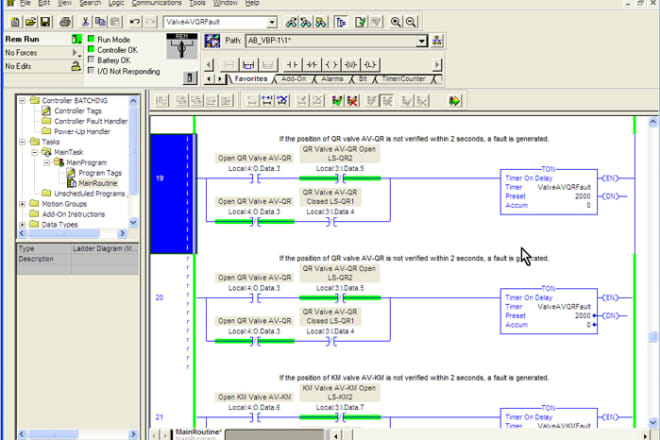
Task: Click the ladder editor scroll-up arrow
Action: [x=652, y=123]
